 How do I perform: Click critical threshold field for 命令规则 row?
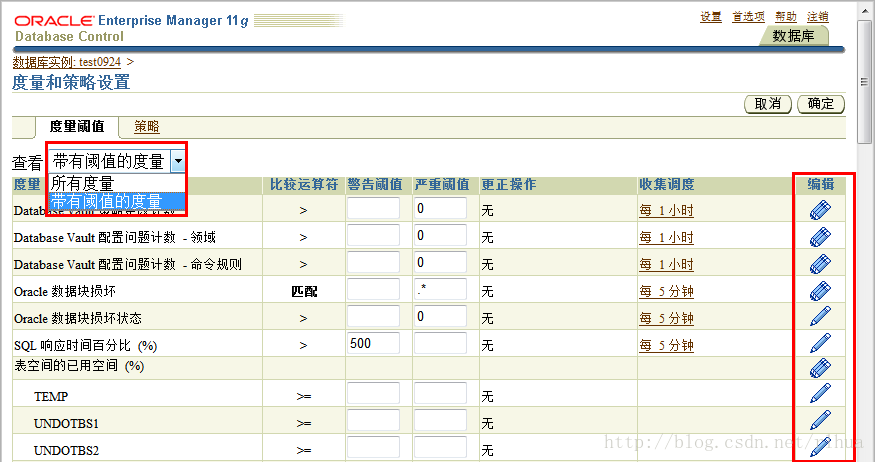(x=440, y=262)
